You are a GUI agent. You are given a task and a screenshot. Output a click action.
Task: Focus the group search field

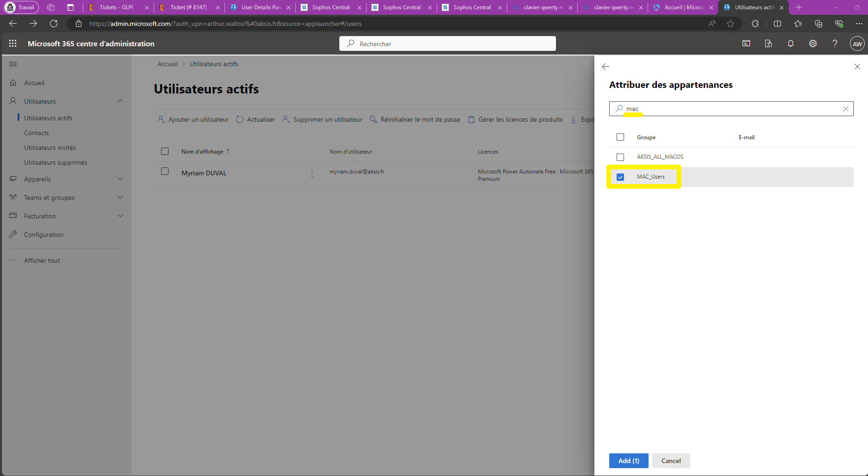pos(731,109)
